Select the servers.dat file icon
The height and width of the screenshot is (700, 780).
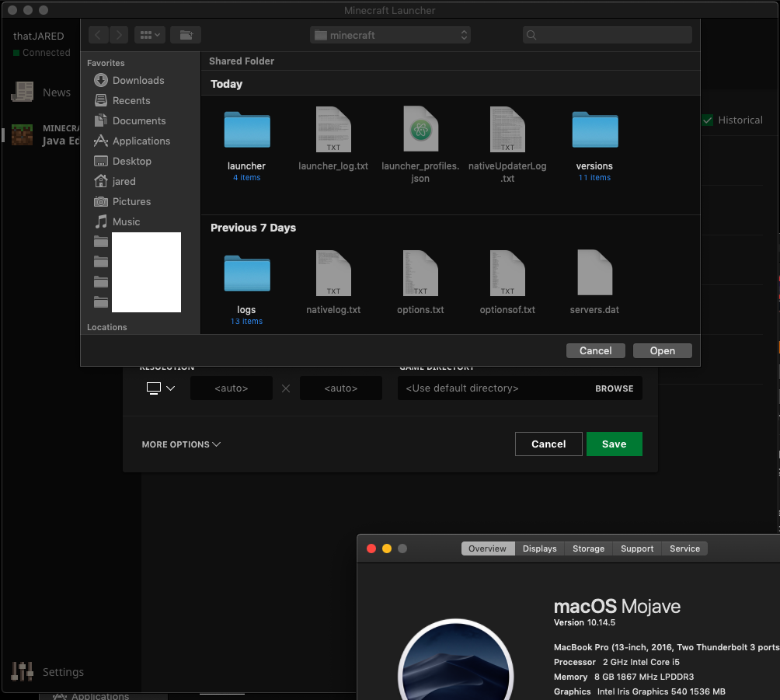tap(594, 273)
